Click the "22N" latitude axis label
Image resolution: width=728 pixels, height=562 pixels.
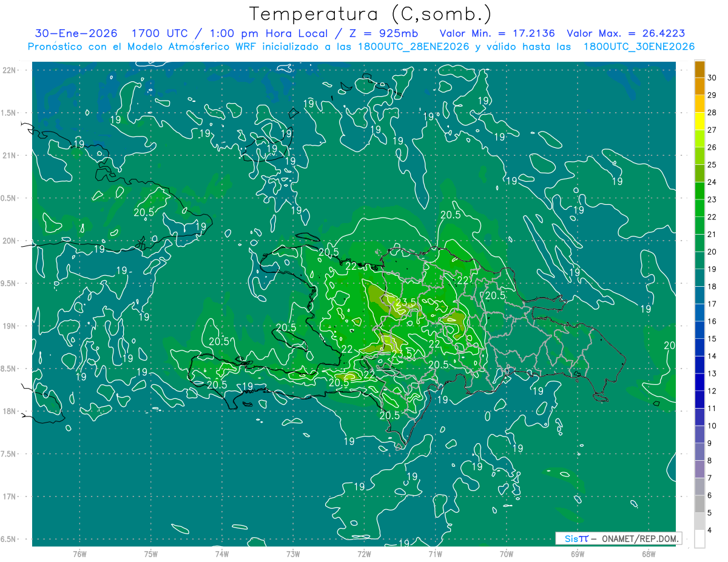[x=10, y=70]
